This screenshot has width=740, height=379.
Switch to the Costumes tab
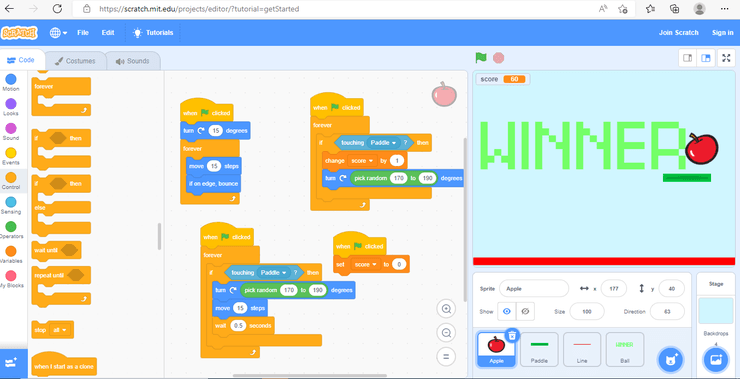pos(75,61)
